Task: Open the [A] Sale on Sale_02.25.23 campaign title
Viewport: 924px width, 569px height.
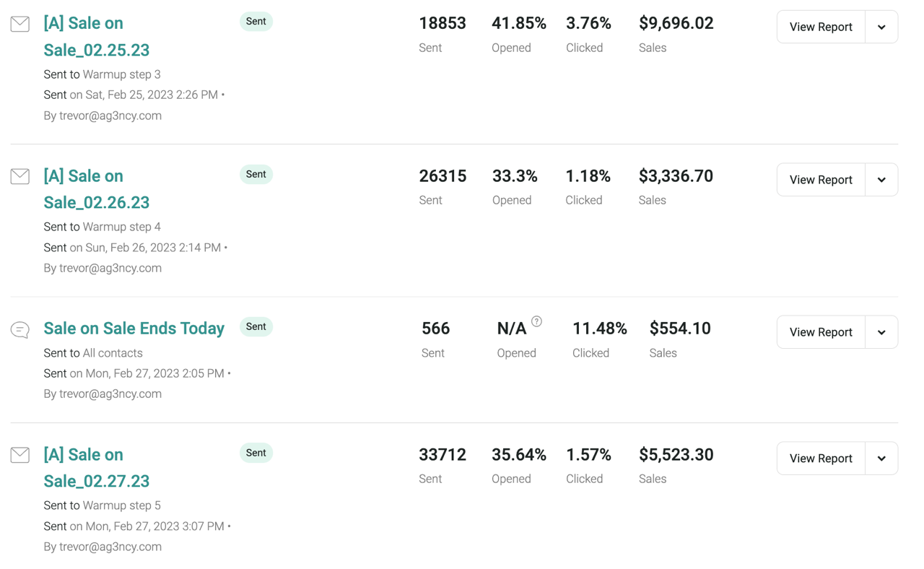Action: click(97, 36)
